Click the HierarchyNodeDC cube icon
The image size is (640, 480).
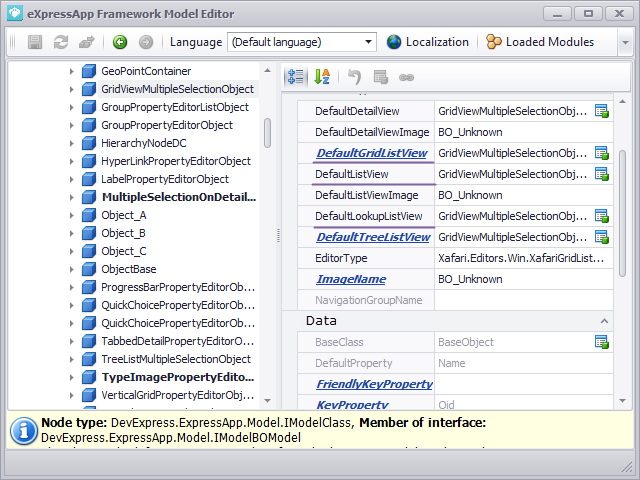point(89,143)
